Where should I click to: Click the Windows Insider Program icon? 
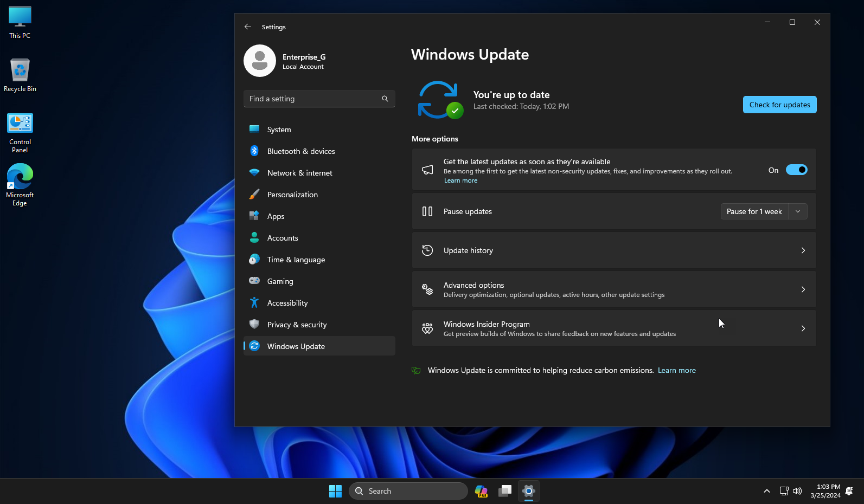[427, 328]
